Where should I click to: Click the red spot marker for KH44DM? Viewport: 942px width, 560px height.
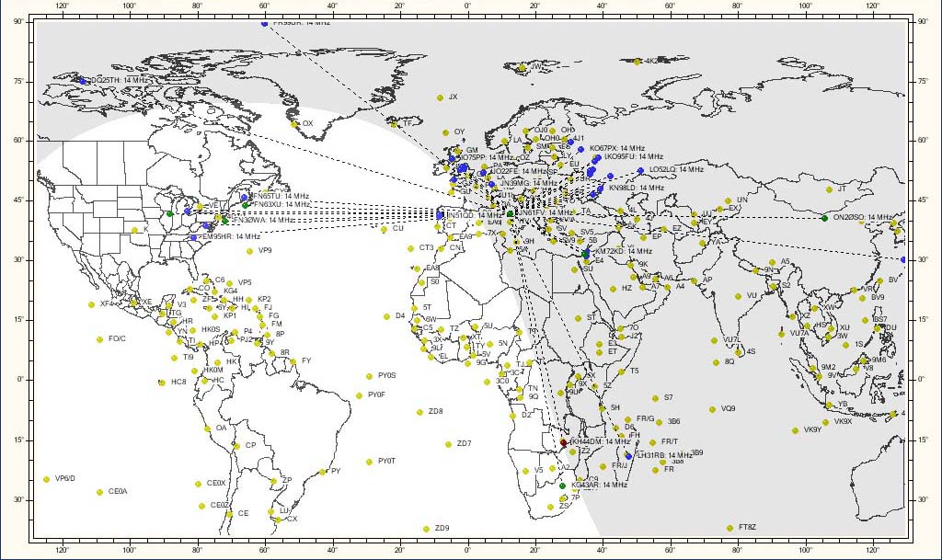click(564, 443)
